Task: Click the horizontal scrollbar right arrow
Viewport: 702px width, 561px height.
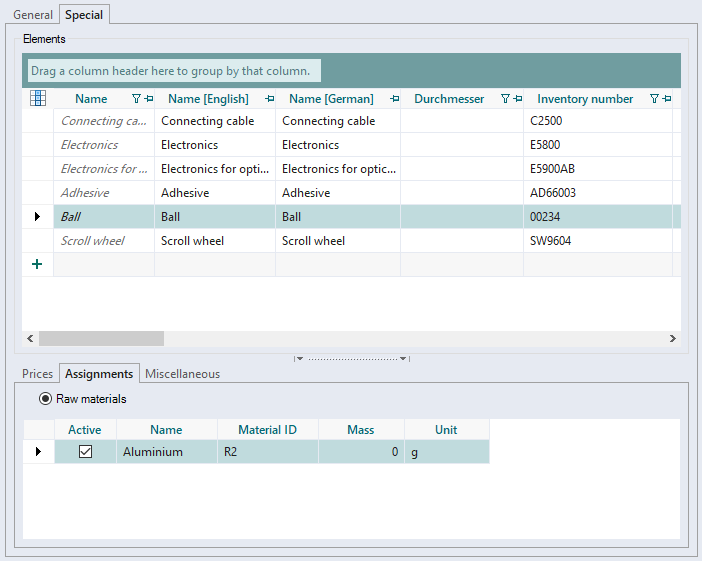Action: click(673, 339)
